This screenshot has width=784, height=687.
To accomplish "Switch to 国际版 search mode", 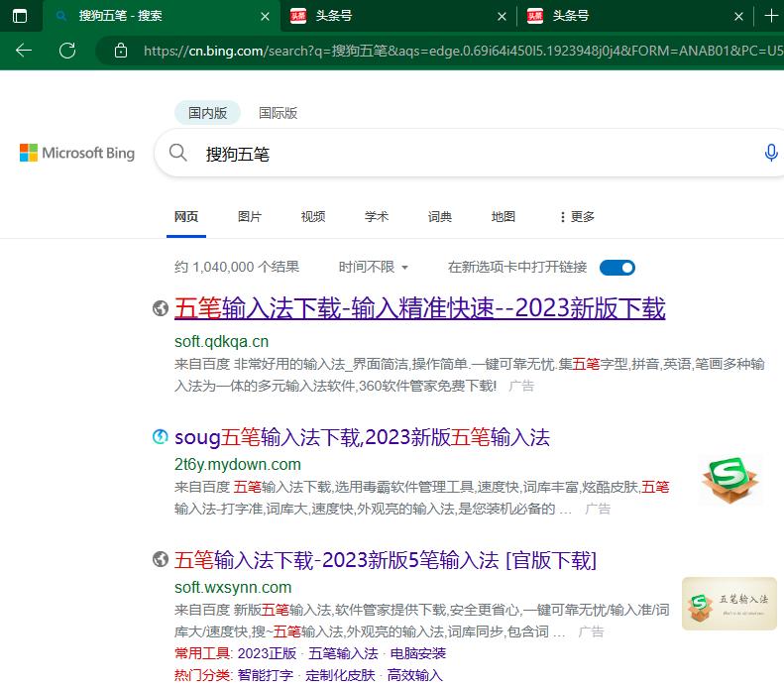I will pyautogui.click(x=278, y=113).
